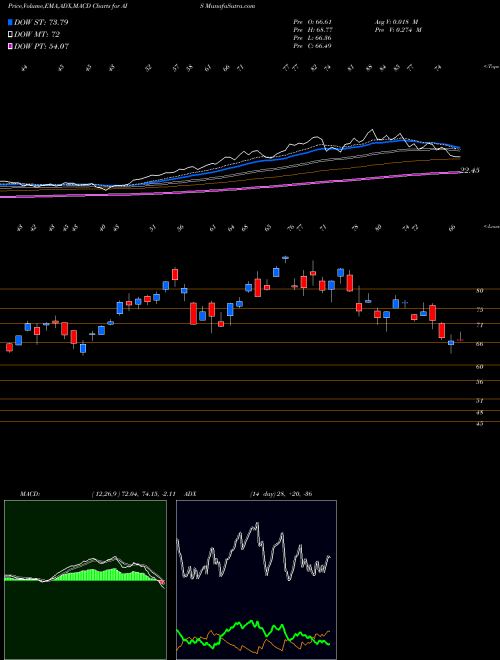Click the magenta DOW PT legend swatch
The width and height of the screenshot is (500, 660).
pos(10,46)
